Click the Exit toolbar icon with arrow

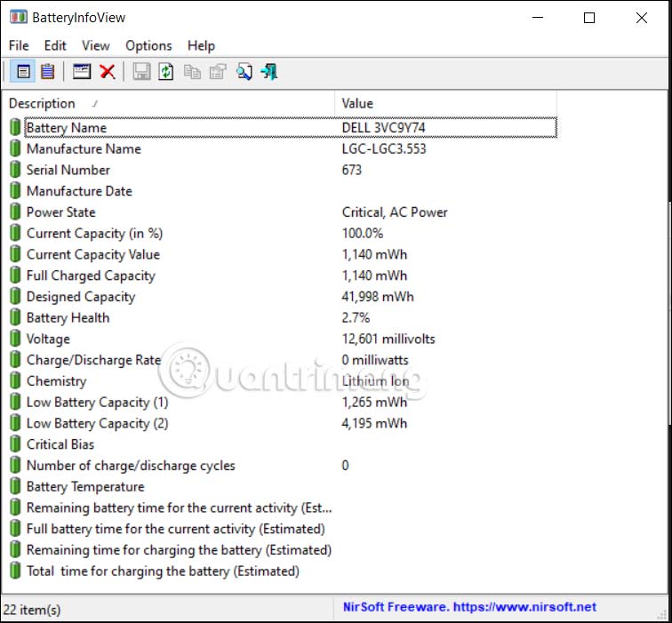click(269, 71)
